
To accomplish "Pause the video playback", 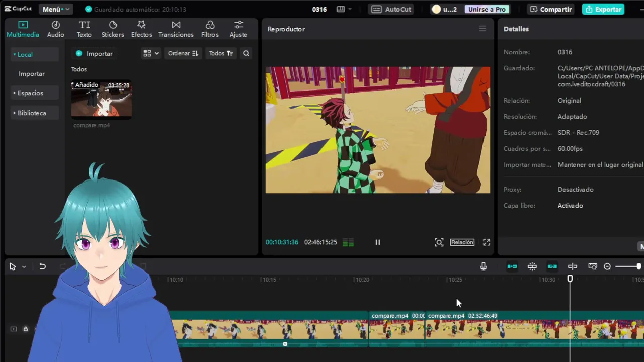I will pyautogui.click(x=378, y=242).
